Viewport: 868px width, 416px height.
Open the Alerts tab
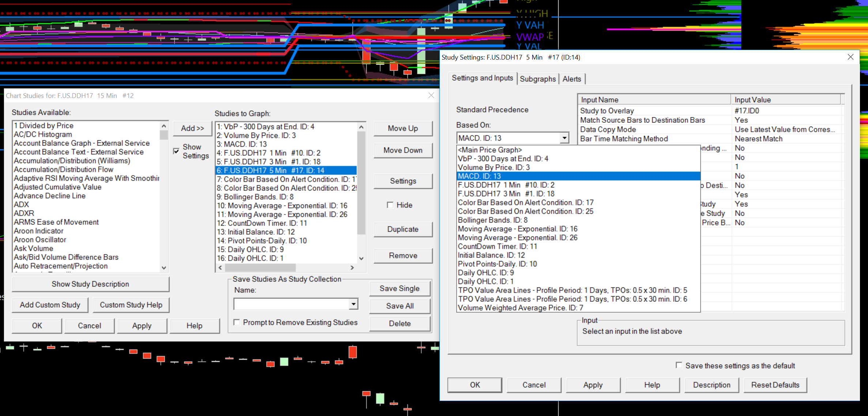(x=571, y=79)
